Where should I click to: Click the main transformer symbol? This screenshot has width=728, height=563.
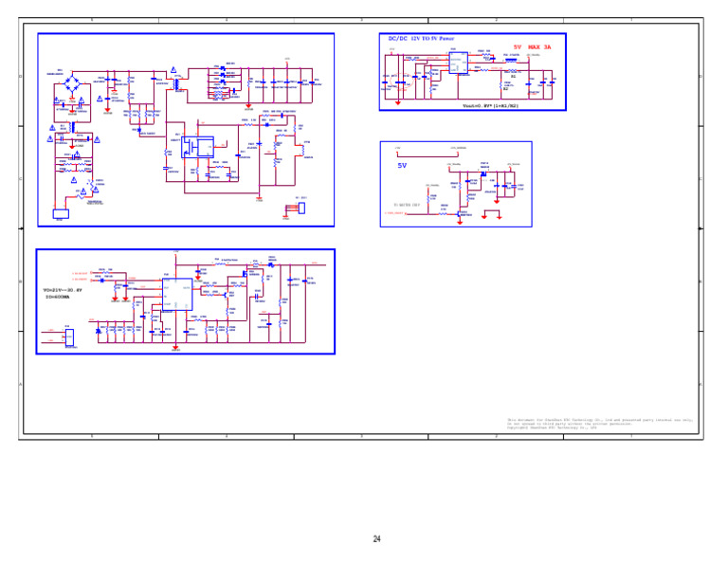(177, 84)
